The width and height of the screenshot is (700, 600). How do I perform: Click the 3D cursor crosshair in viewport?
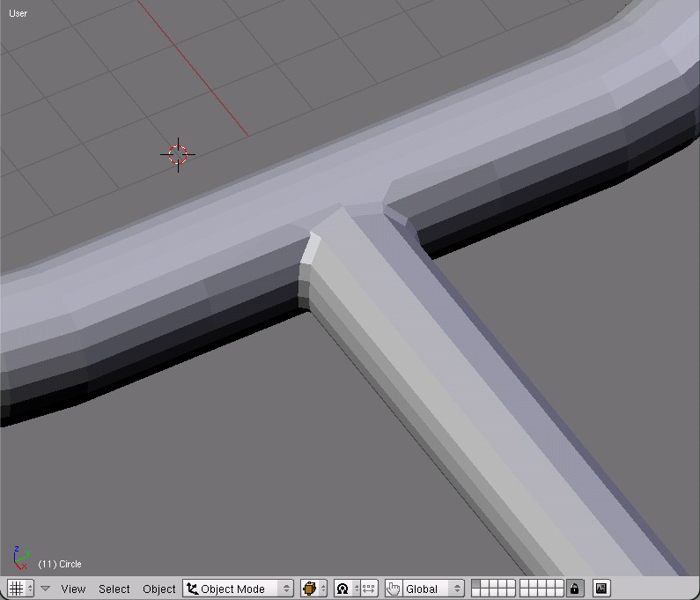click(178, 154)
